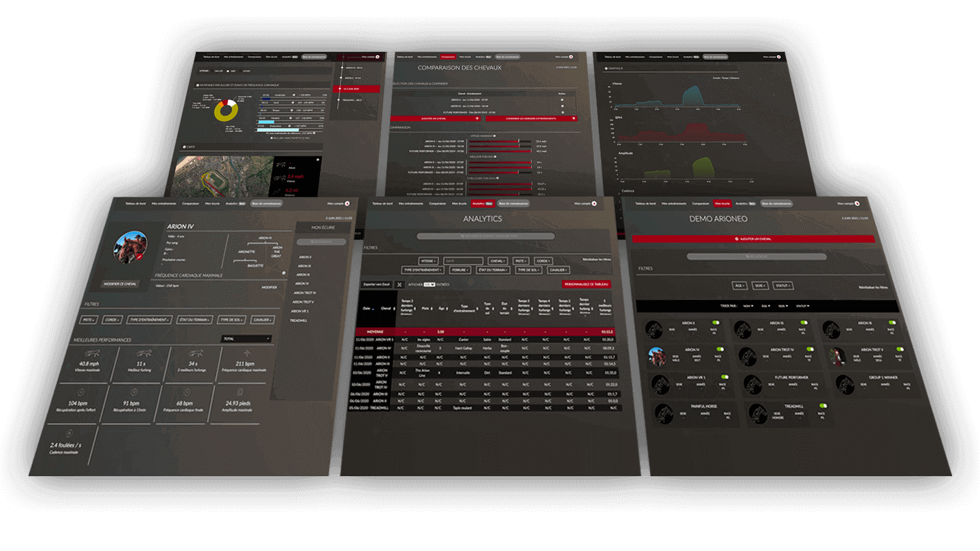Click the AJOUTER UN CHEVAL red button
The height and width of the screenshot is (551, 980).
pos(753,239)
